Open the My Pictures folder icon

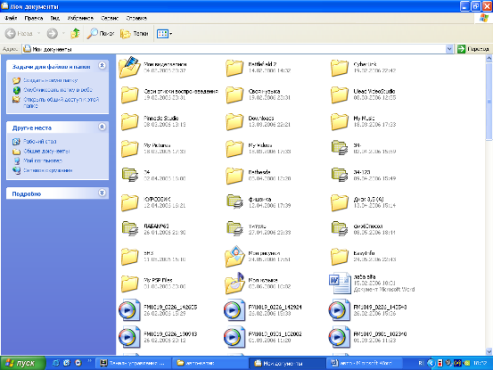pos(129,149)
